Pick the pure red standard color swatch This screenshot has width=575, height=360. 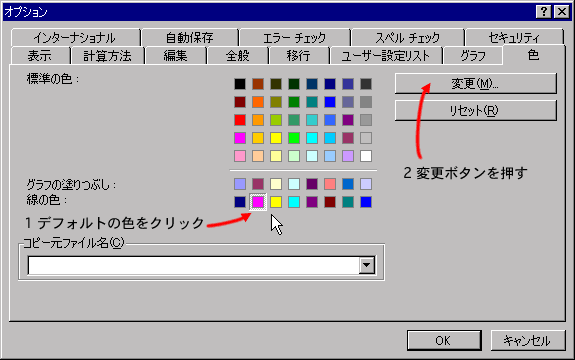coord(240,120)
